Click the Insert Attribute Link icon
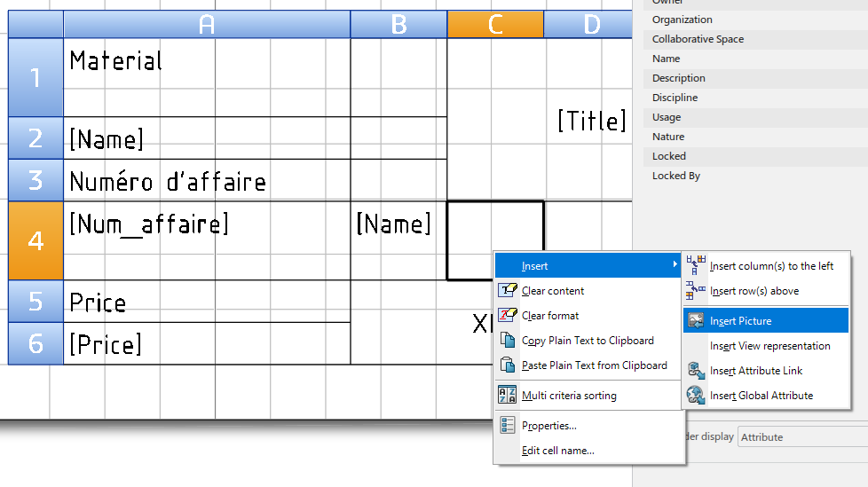The height and width of the screenshot is (487, 868). click(696, 370)
